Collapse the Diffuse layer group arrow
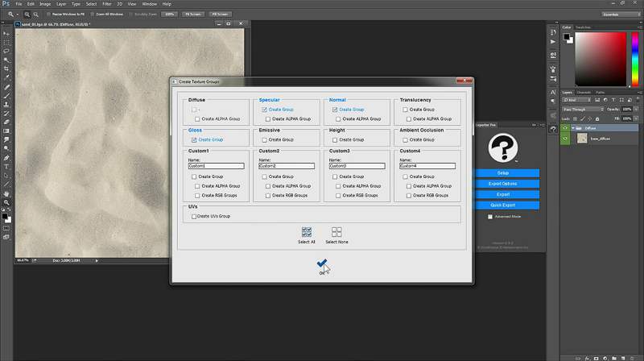The height and width of the screenshot is (361, 644). coord(572,127)
